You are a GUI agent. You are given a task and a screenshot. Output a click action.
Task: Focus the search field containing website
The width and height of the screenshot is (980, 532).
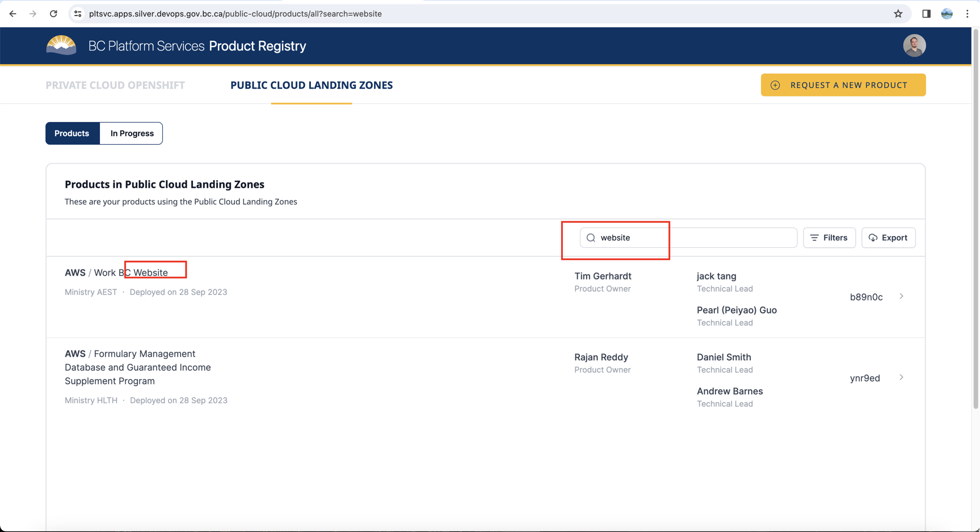click(688, 238)
